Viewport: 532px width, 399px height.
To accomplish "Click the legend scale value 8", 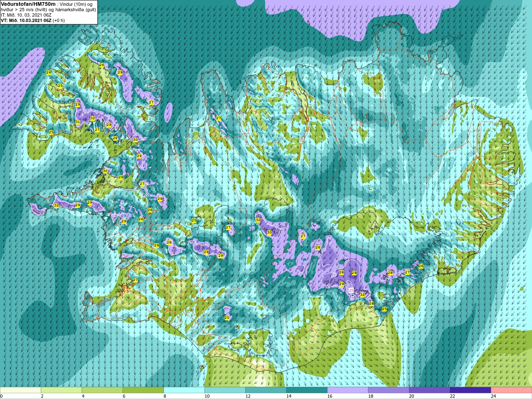I will coord(165,397).
